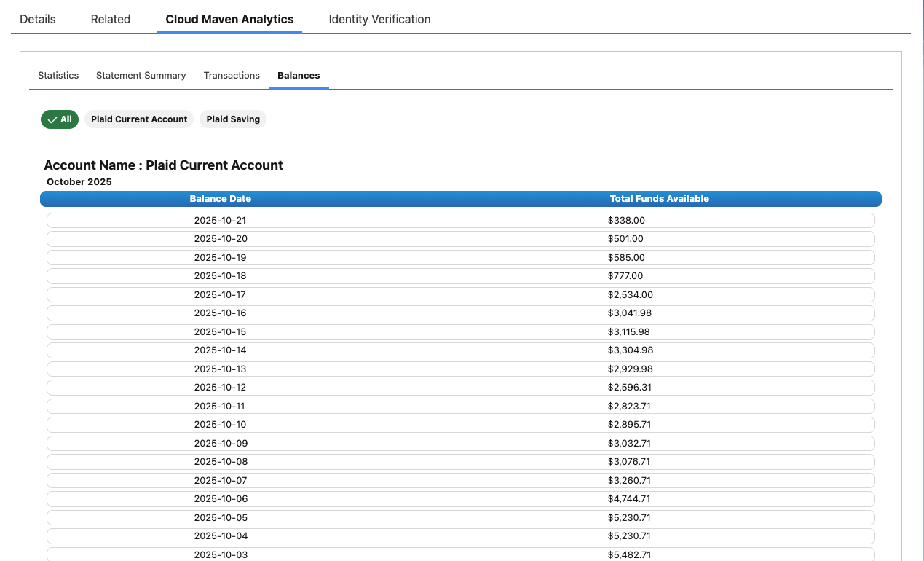This screenshot has width=924, height=561.
Task: Select the 2025-10-20 balance date cell
Action: [x=220, y=239]
